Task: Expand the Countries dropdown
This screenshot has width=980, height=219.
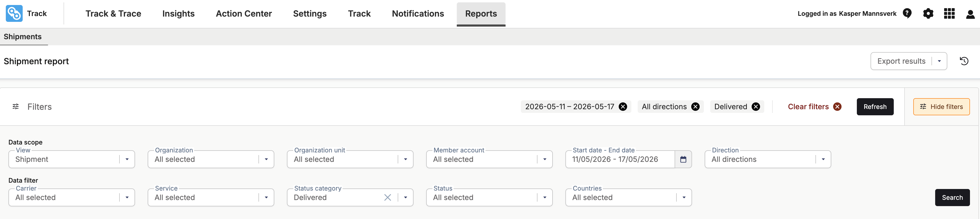Action: tap(684, 197)
